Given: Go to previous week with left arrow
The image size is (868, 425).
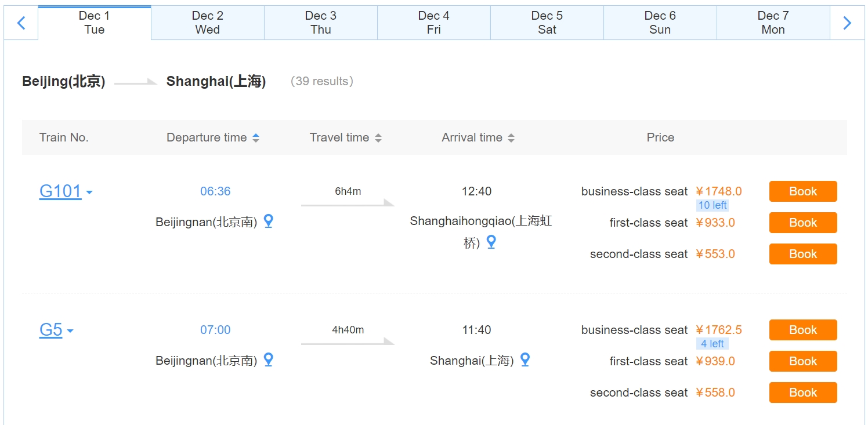Looking at the screenshot, I should (21, 23).
